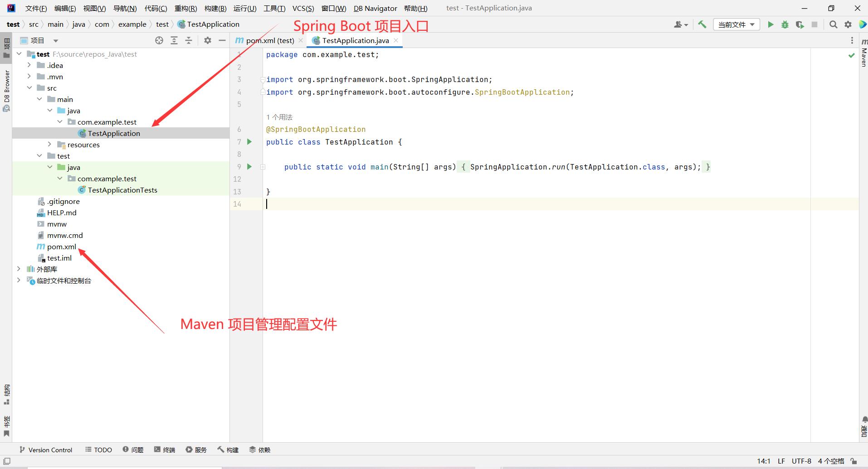The image size is (868, 469).
Task: Close the TestApplication.java tab
Action: pyautogui.click(x=396, y=40)
